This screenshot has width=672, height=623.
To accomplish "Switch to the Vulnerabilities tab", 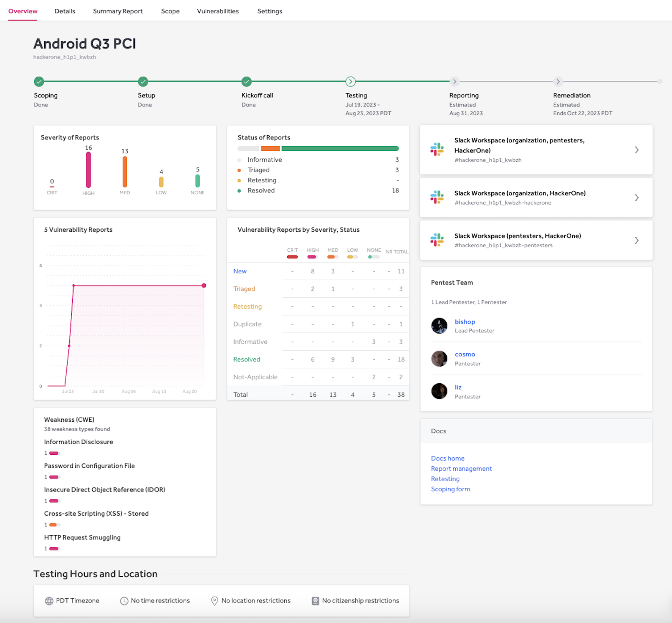I will [x=217, y=11].
